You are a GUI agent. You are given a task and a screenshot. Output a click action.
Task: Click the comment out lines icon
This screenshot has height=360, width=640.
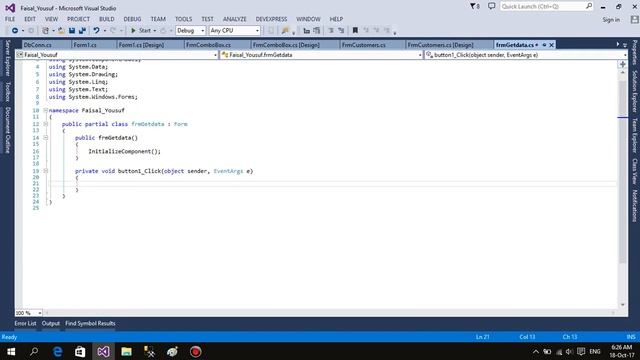click(331, 31)
